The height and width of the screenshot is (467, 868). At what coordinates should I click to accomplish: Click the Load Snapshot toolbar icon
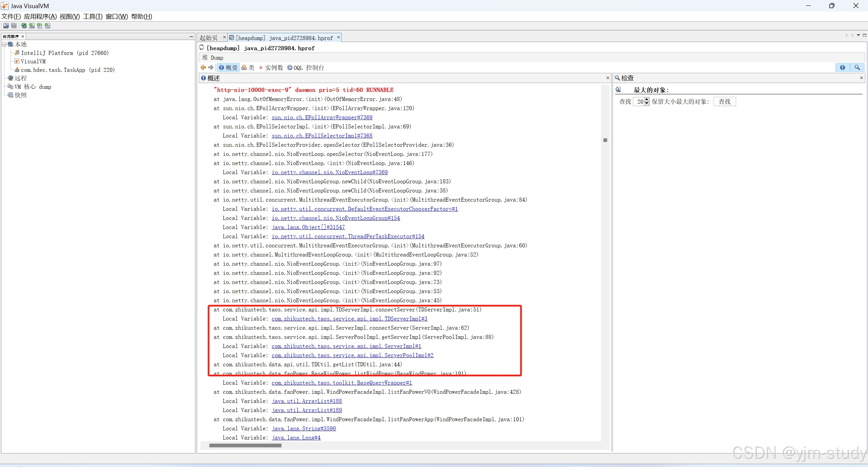click(6, 26)
